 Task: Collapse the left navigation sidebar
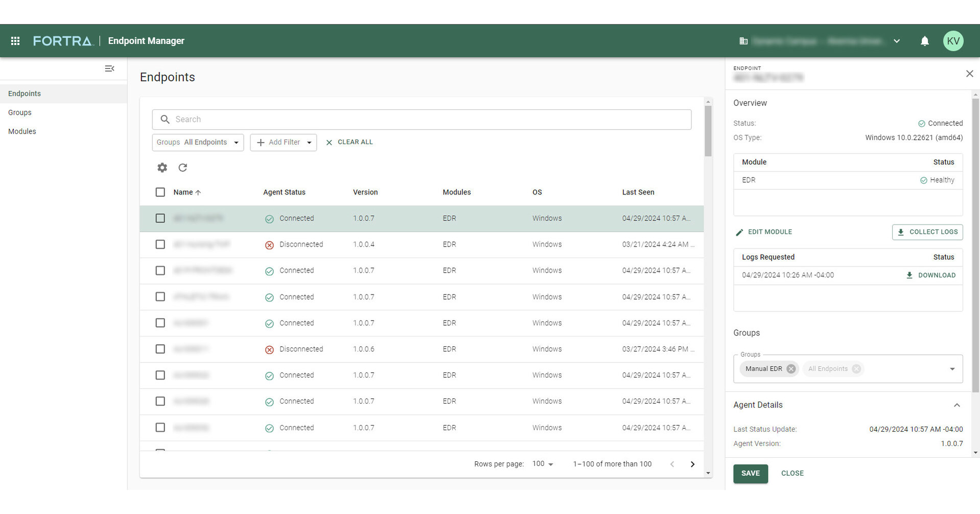(109, 68)
